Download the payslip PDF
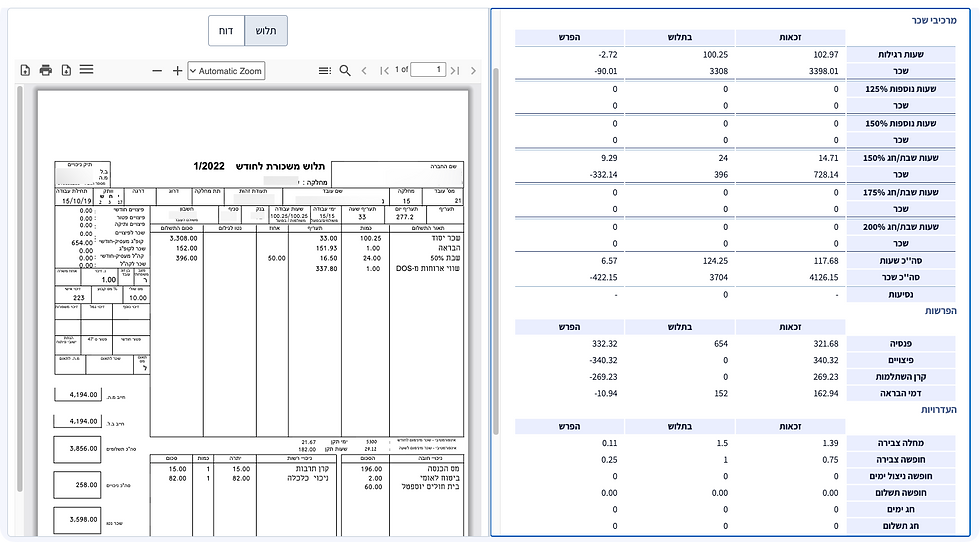Image resolution: width=980 pixels, height=542 pixels. click(66, 70)
